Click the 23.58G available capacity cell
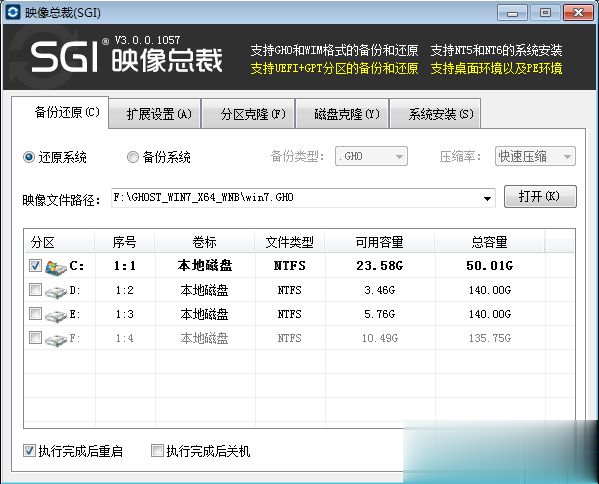599x484 pixels. pos(379,265)
